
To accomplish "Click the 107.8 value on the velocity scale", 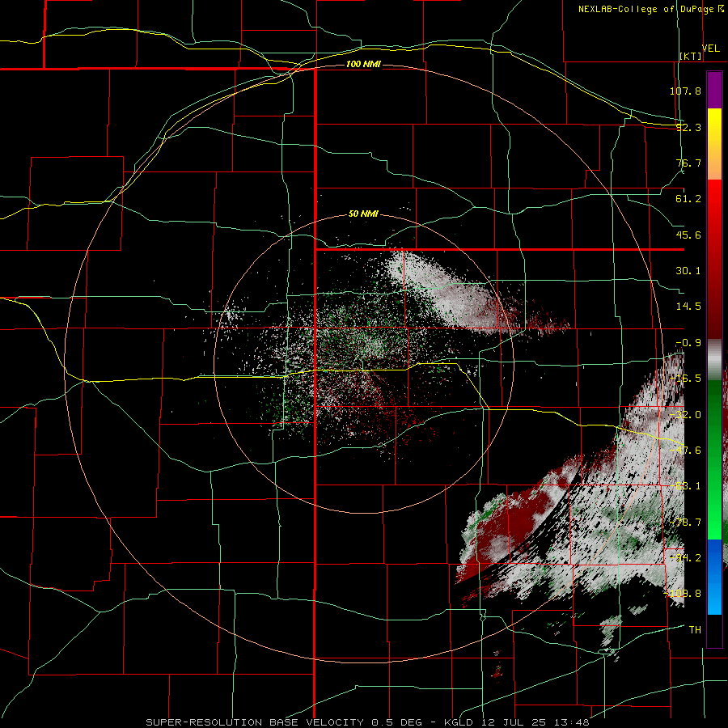I will [685, 91].
